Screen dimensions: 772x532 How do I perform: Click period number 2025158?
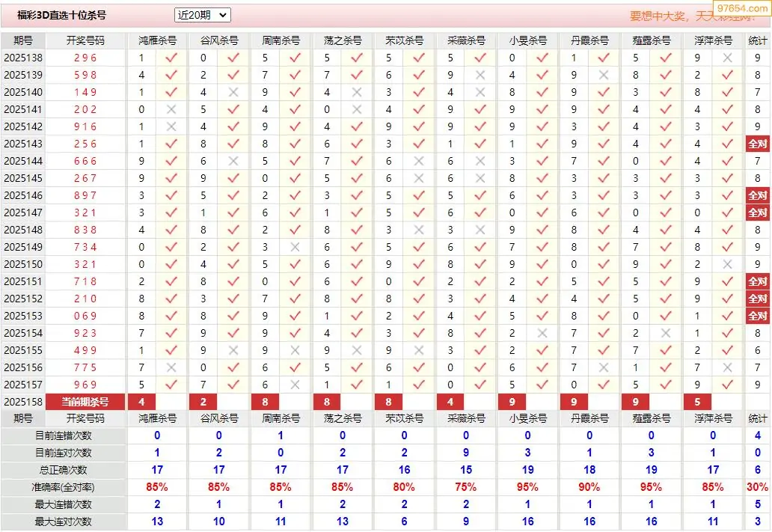23,402
